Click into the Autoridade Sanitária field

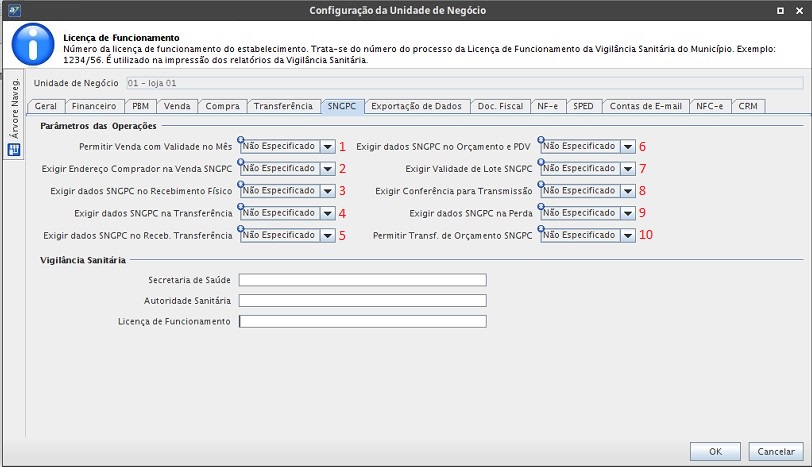(x=362, y=300)
